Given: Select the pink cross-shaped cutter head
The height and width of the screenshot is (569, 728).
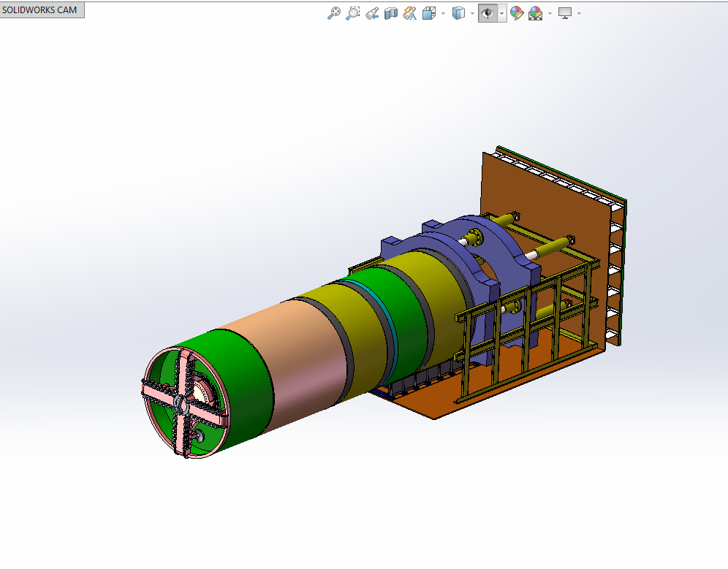Looking at the screenshot, I should (184, 402).
